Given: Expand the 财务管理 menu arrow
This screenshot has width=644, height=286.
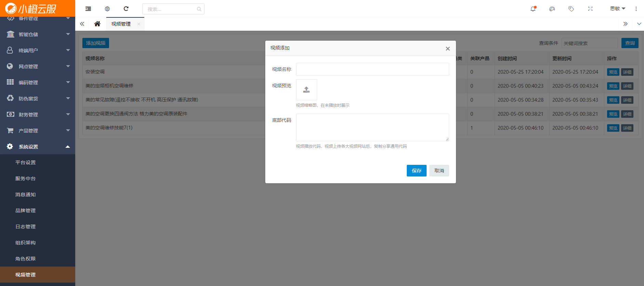Looking at the screenshot, I should click(x=68, y=114).
